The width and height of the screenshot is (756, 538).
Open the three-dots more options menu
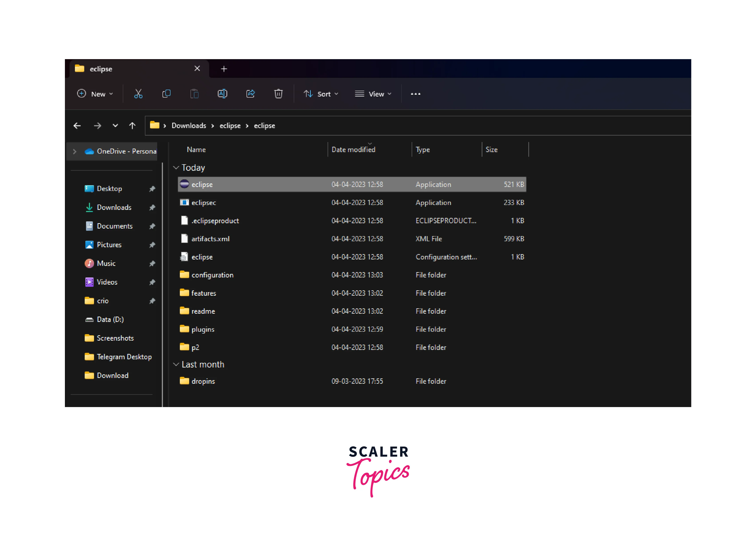point(415,94)
